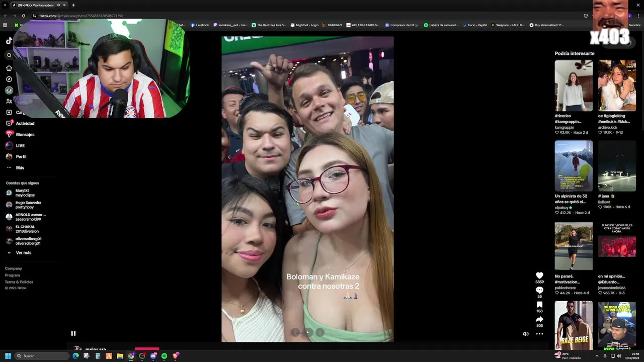Share the post with the arrow icon

tap(539, 319)
